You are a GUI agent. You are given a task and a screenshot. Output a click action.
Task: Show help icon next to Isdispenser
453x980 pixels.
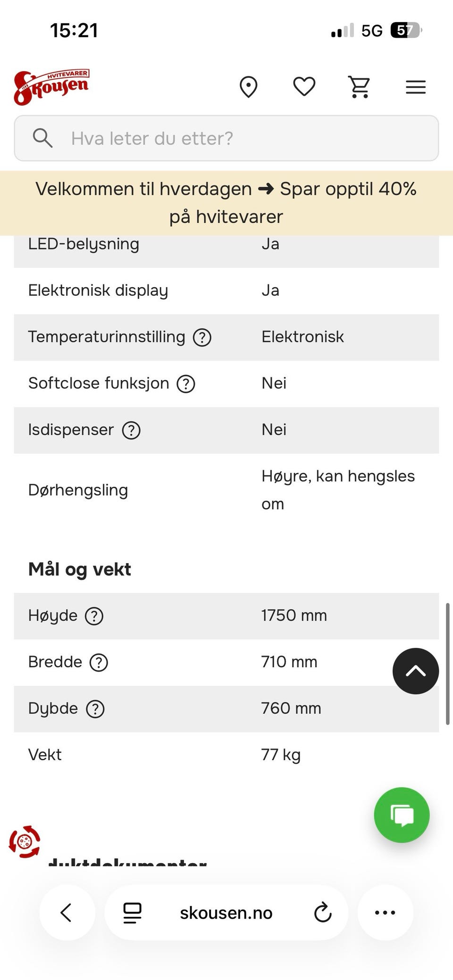(131, 430)
